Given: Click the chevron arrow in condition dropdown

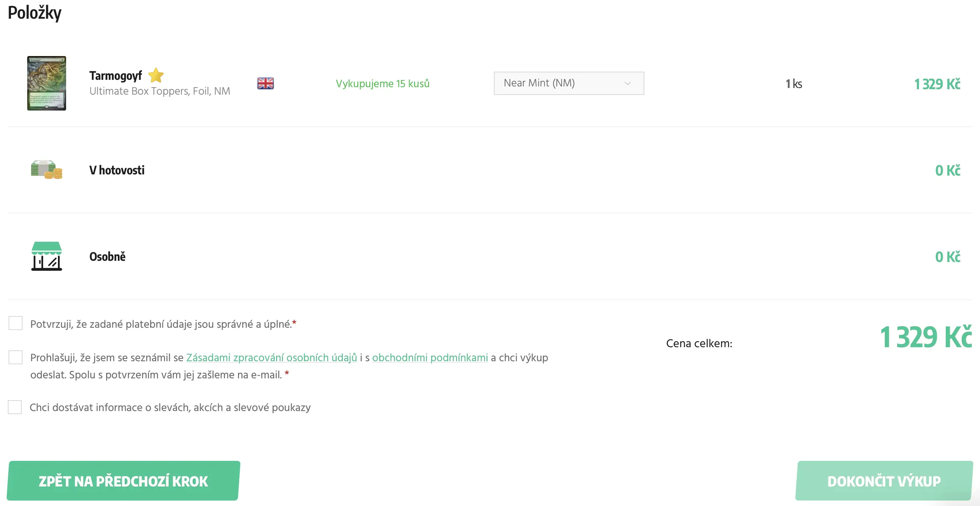Looking at the screenshot, I should (627, 83).
